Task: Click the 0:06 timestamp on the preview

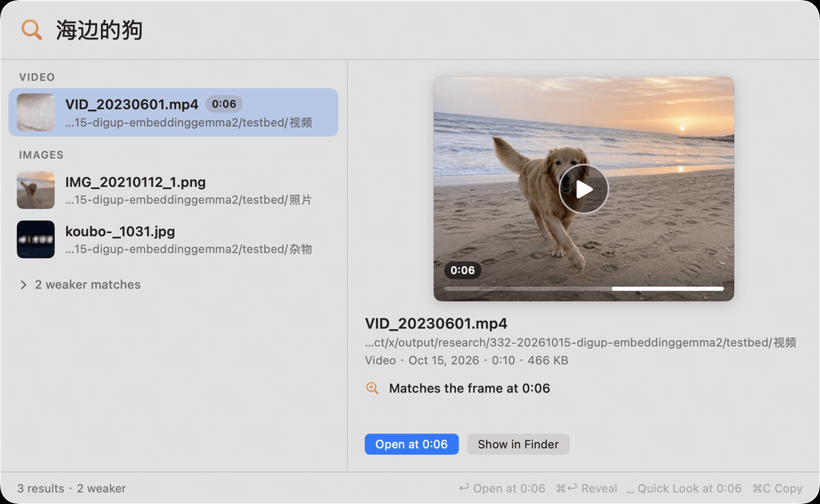Action: pyautogui.click(x=462, y=270)
